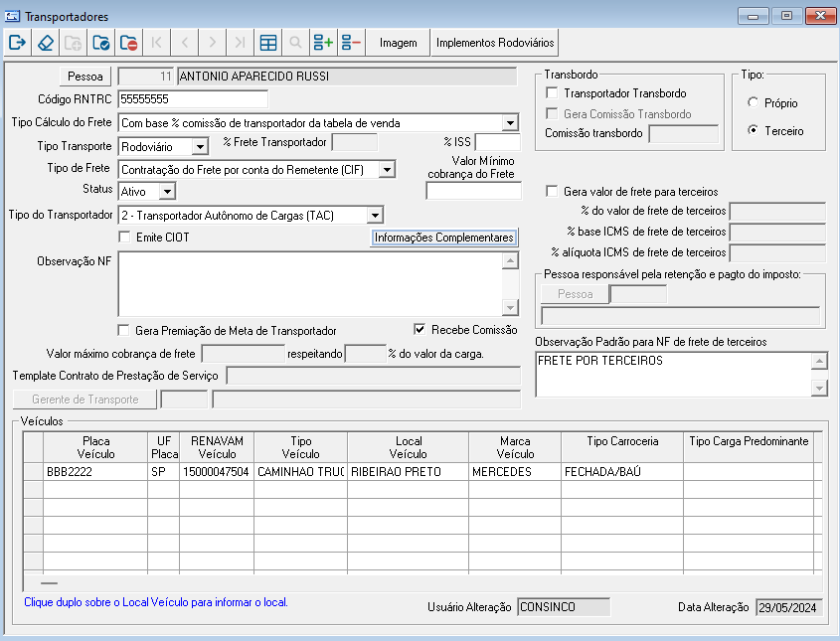Screen dimensions: 840x641
Task: Click the delete record icon with red symbol
Action: 127,42
